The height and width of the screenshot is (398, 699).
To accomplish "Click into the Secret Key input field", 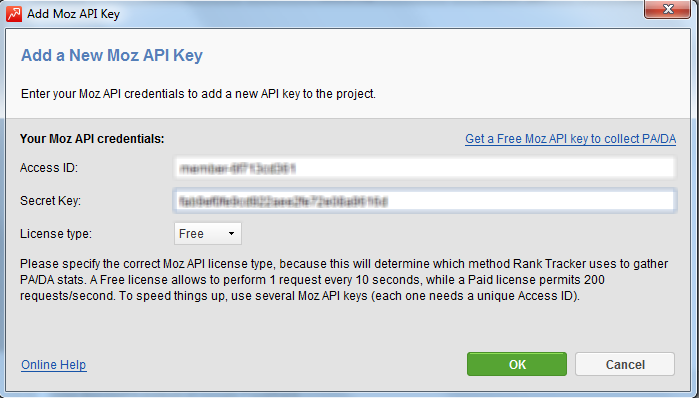I will pos(425,201).
